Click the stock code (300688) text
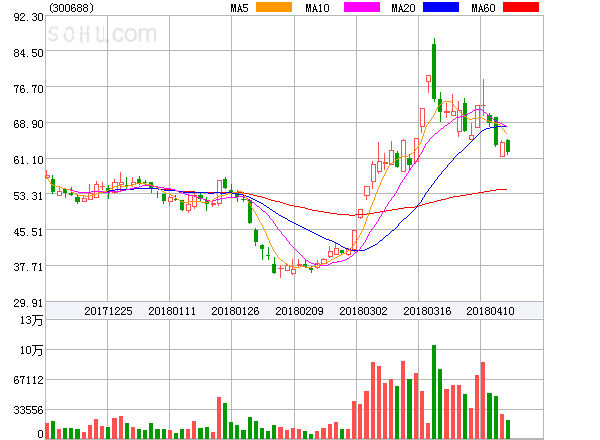The width and height of the screenshot is (600, 440). coord(71,8)
